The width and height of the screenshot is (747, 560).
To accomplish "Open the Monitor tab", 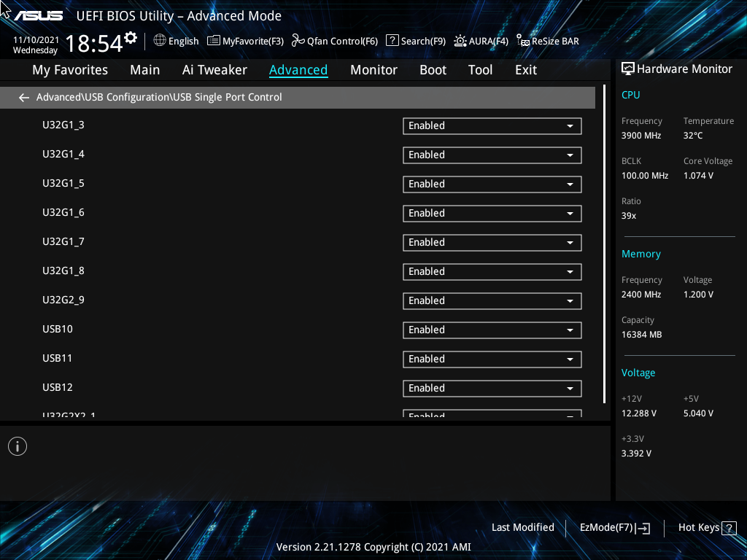I will 373,70.
